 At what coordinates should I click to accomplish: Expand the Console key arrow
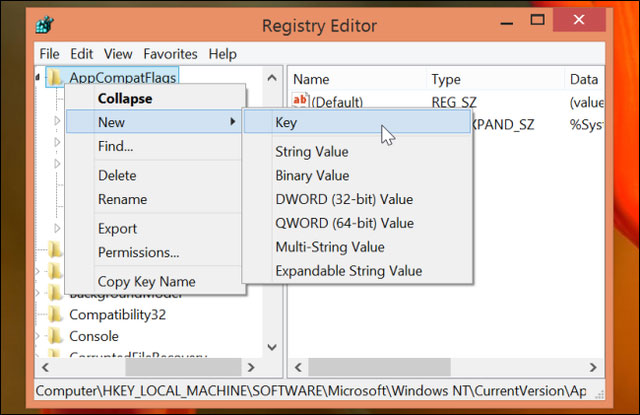pyautogui.click(x=38, y=336)
